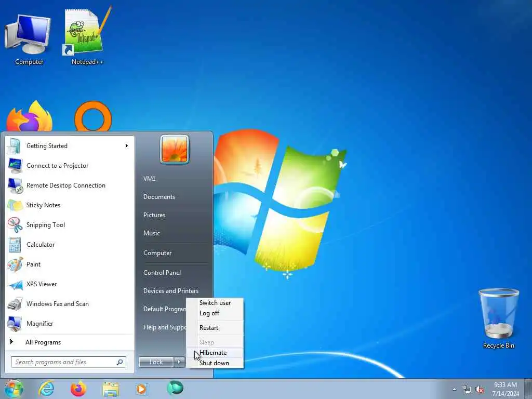Open Devices and Printers
This screenshot has width=532, height=399.
click(x=170, y=291)
